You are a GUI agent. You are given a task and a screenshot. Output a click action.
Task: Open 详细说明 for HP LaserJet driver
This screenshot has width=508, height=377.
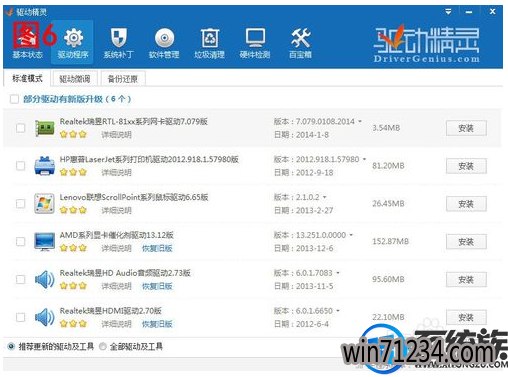(x=116, y=172)
